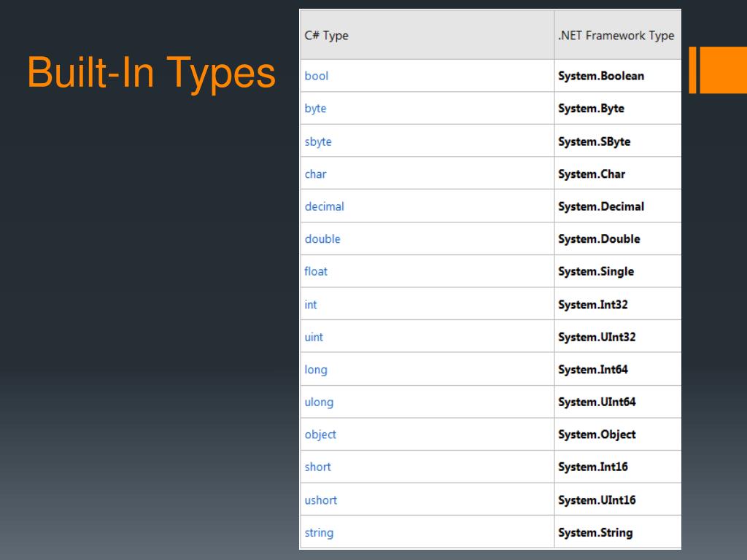
Task: Open the byte type link
Action: tap(315, 109)
